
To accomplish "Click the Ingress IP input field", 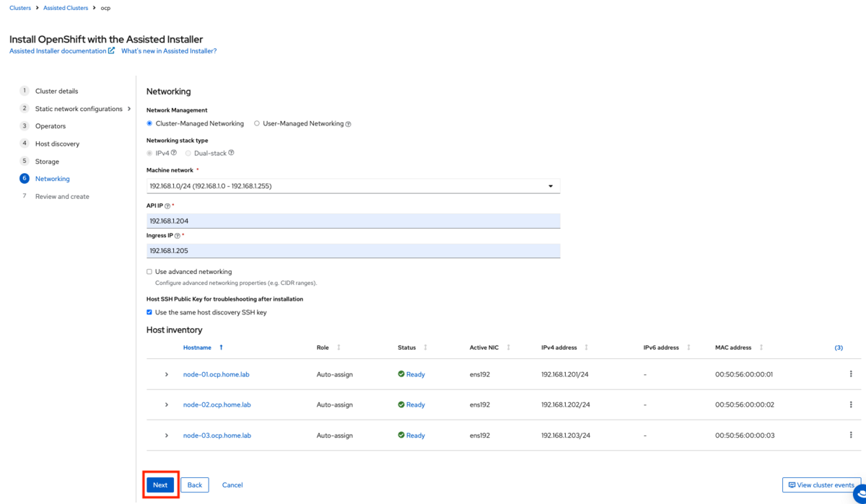I will click(x=353, y=250).
